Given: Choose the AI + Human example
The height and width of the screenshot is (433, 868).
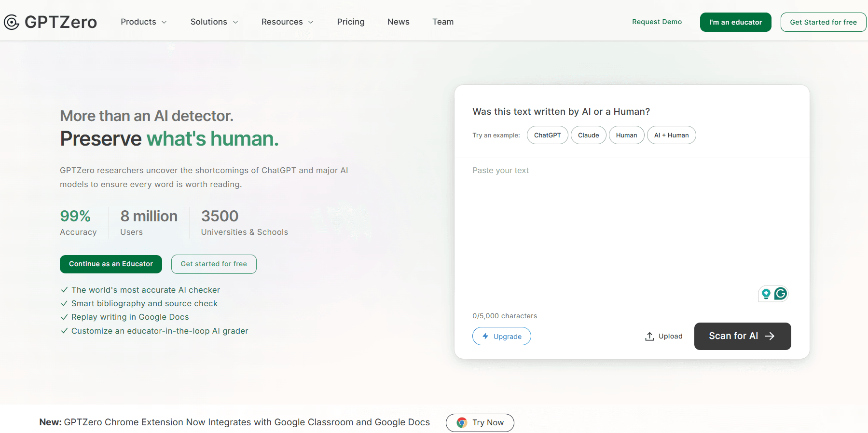Looking at the screenshot, I should [x=671, y=135].
